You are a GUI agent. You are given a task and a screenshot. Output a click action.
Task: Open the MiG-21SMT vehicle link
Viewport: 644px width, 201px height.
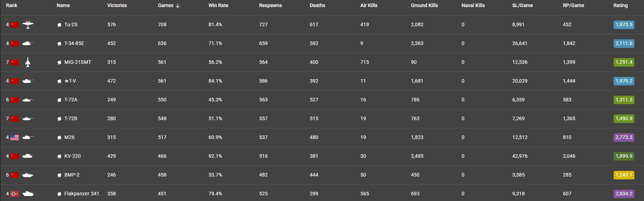coord(78,62)
